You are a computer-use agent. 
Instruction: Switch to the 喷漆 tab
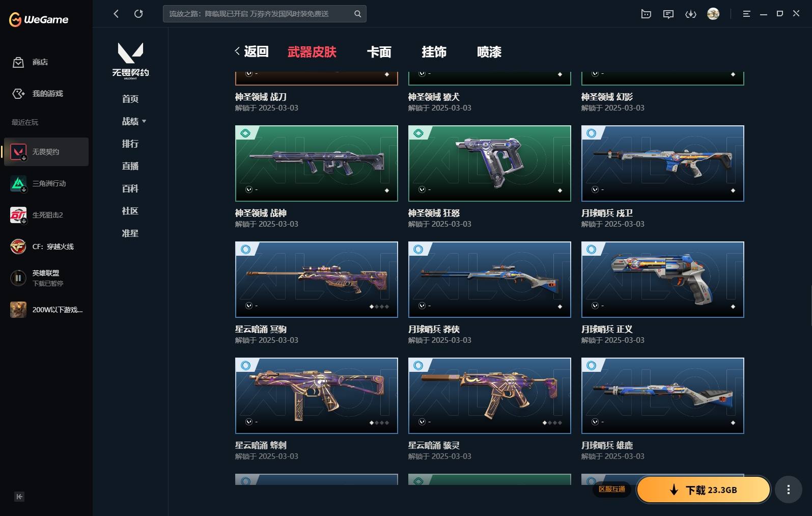point(489,52)
